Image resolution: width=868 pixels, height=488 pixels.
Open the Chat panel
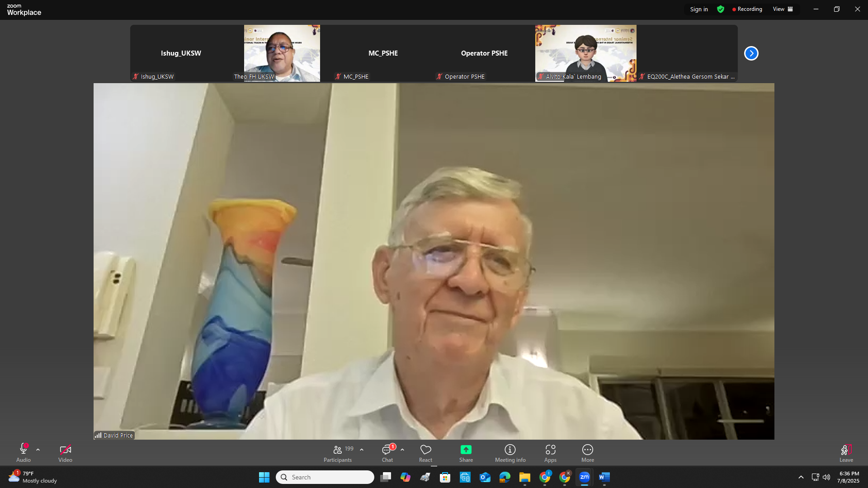point(387,453)
